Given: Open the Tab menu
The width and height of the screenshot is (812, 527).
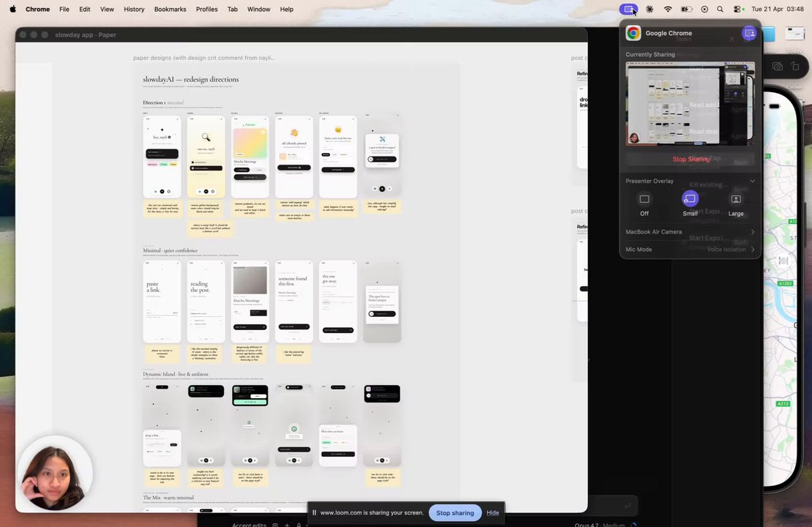Looking at the screenshot, I should (x=233, y=10).
